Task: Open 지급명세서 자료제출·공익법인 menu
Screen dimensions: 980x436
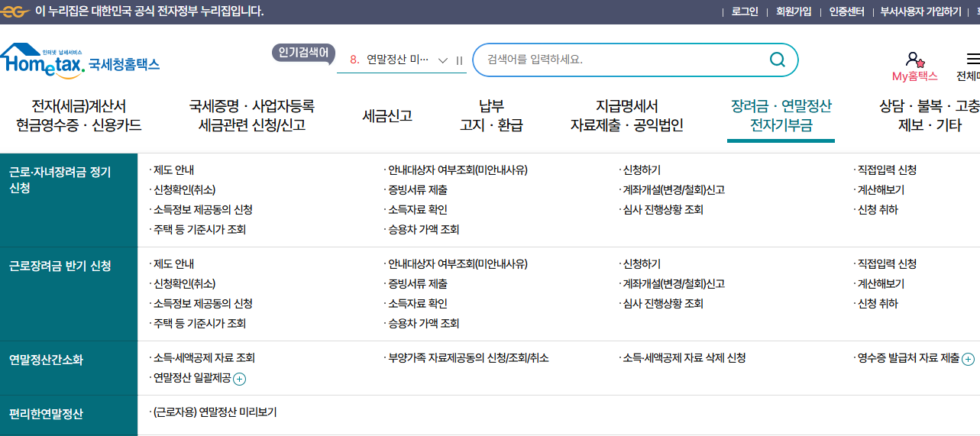Action: pos(627,116)
